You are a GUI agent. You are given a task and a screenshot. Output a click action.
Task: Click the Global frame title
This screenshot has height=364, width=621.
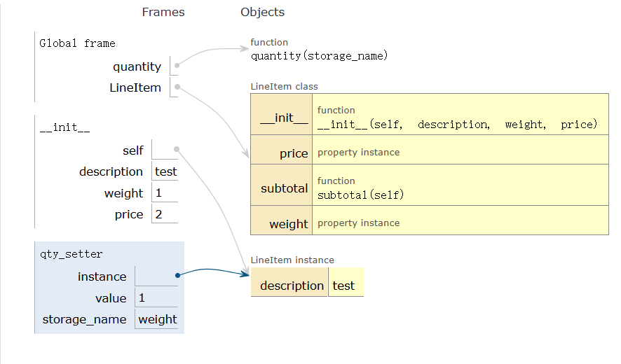pos(77,43)
